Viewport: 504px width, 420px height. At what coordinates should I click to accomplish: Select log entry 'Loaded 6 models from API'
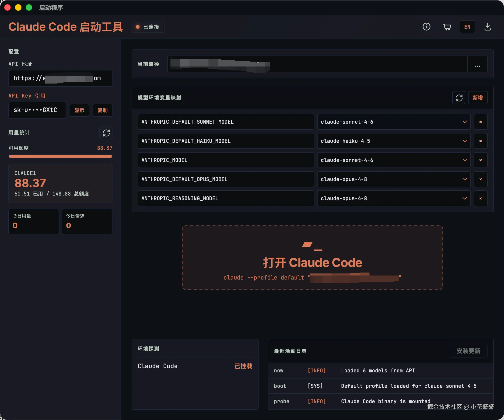[381, 371]
